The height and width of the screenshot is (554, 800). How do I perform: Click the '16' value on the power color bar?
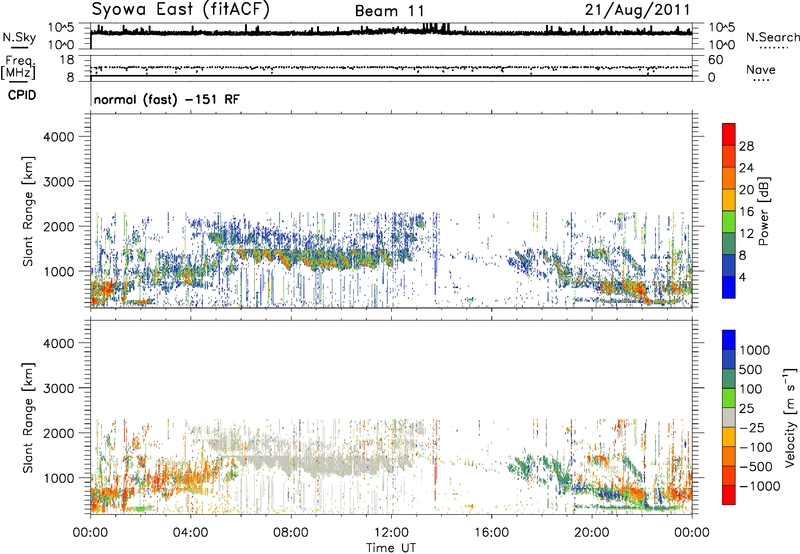[x=746, y=212]
